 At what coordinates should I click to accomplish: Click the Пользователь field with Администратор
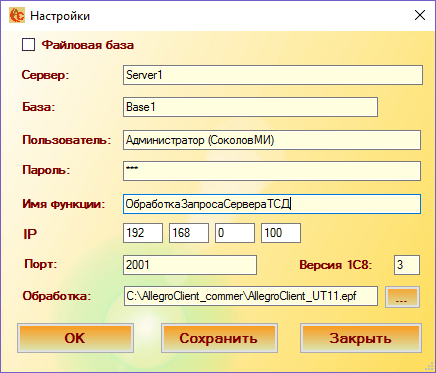(272, 140)
